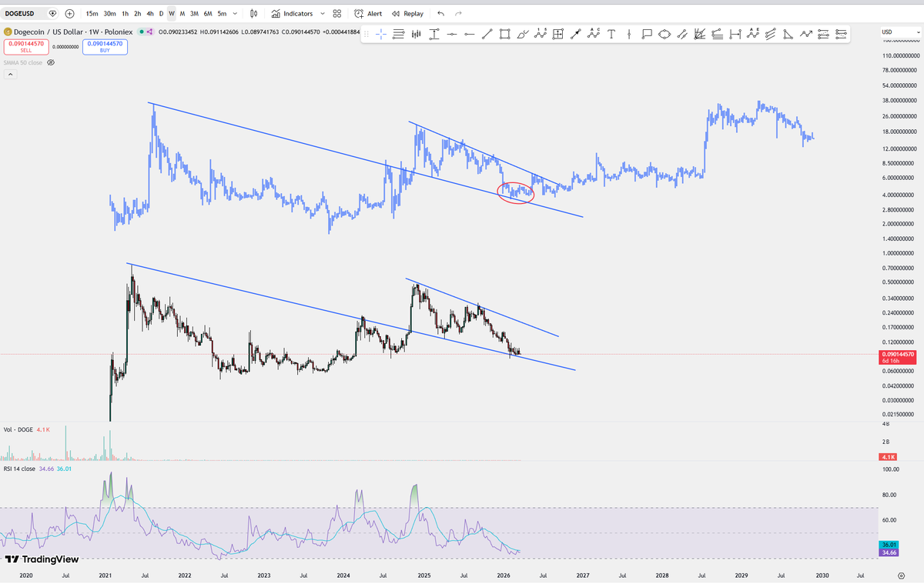Select the rectangle drawing tool
Screen dimensions: 924x584
(504, 34)
